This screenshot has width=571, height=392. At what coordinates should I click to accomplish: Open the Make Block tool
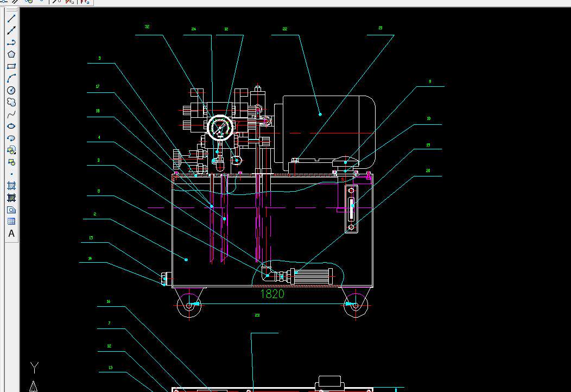tap(11, 162)
